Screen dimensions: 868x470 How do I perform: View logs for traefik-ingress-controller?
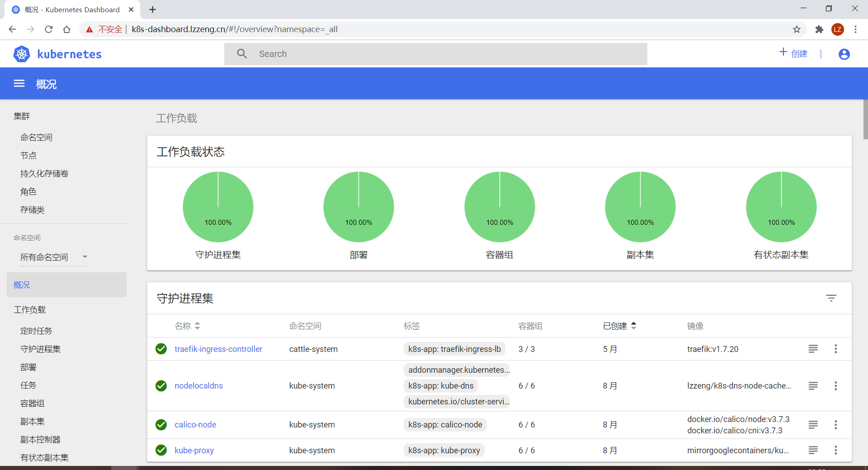[x=813, y=349]
